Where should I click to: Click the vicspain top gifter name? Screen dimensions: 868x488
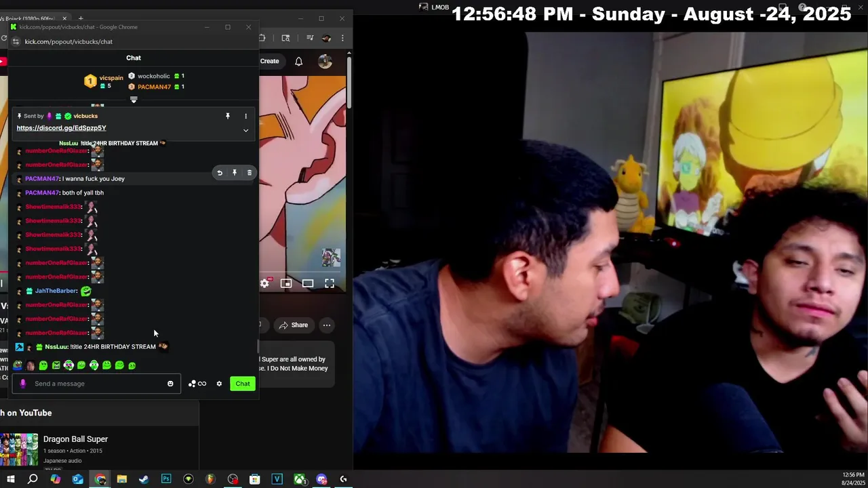[x=111, y=78]
